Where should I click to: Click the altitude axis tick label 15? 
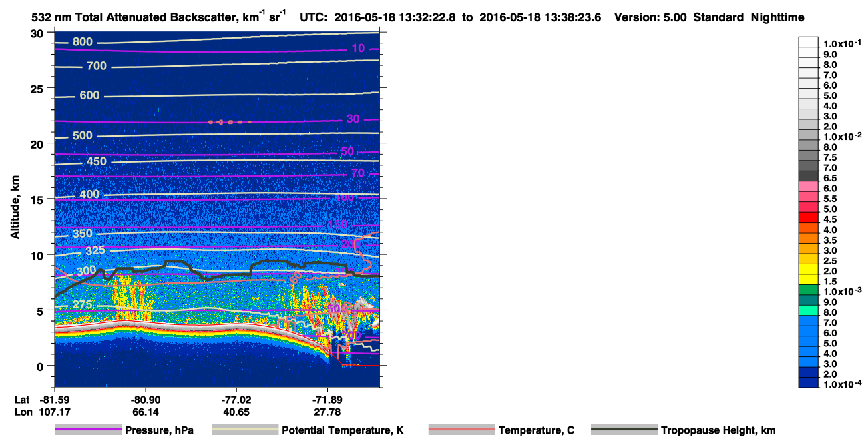[38, 199]
